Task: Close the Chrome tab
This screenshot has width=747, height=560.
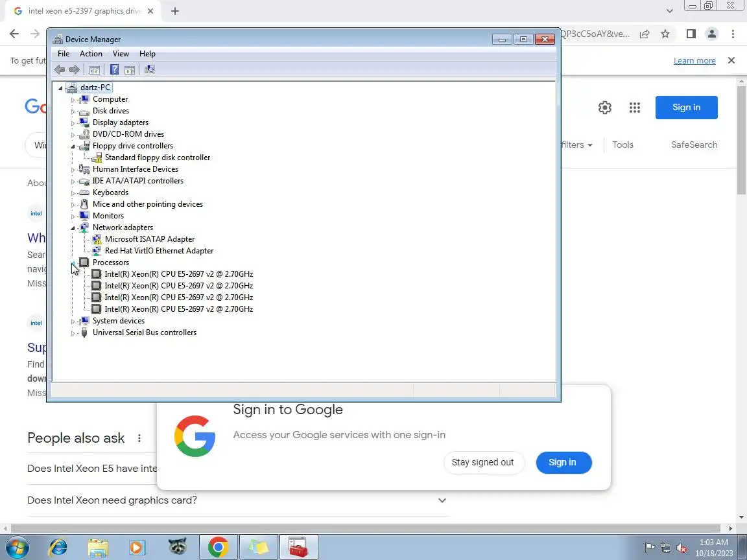Action: pos(150,11)
